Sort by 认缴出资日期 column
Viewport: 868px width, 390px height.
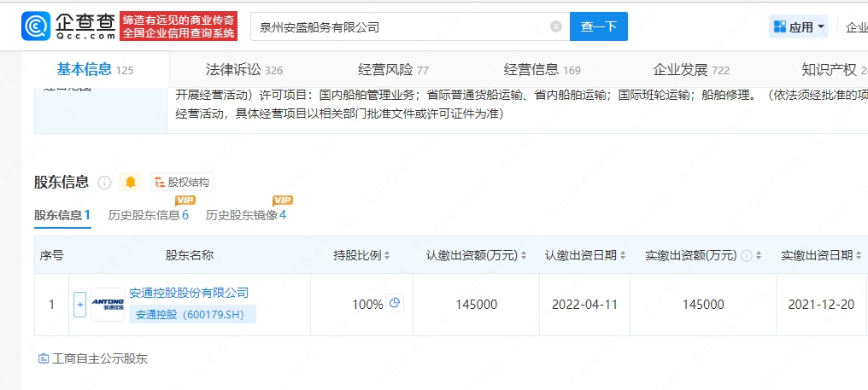[623, 255]
